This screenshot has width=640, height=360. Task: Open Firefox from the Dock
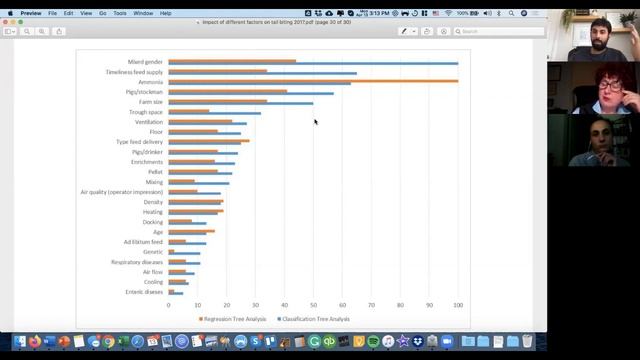point(35,341)
